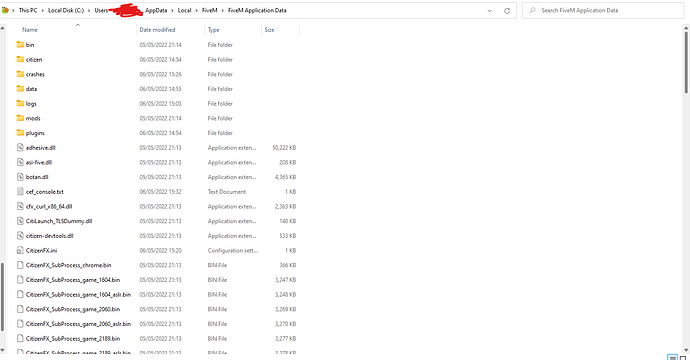
Task: Expand the chevron before This PC
Action: point(14,11)
